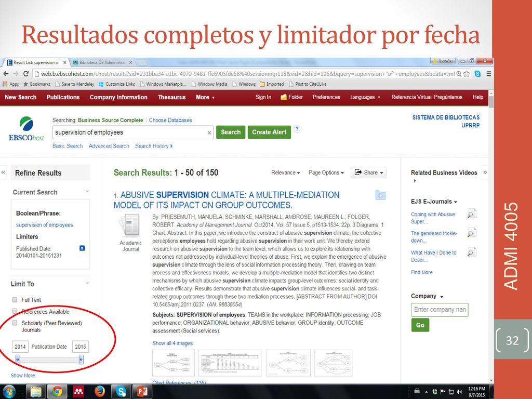This screenshot has width=532, height=399.
Task: Click the 2014 start year field
Action: coord(20,347)
